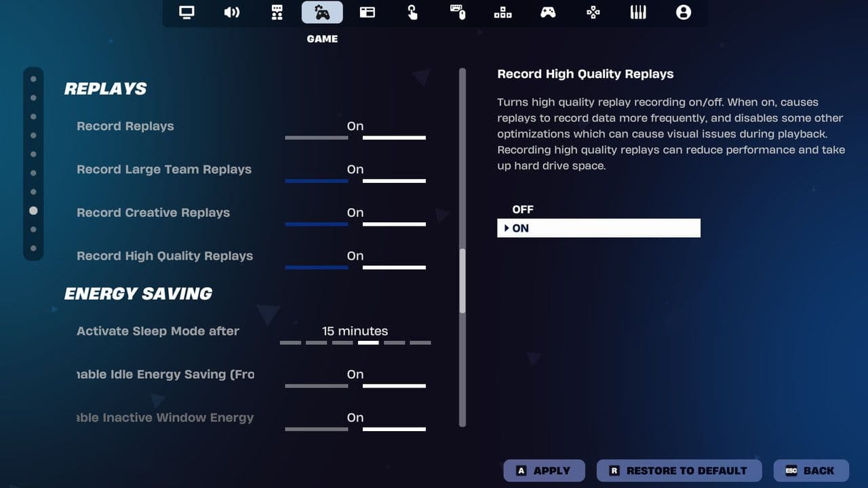
Task: Jump to the bottommost section dot
Action: [x=33, y=248]
